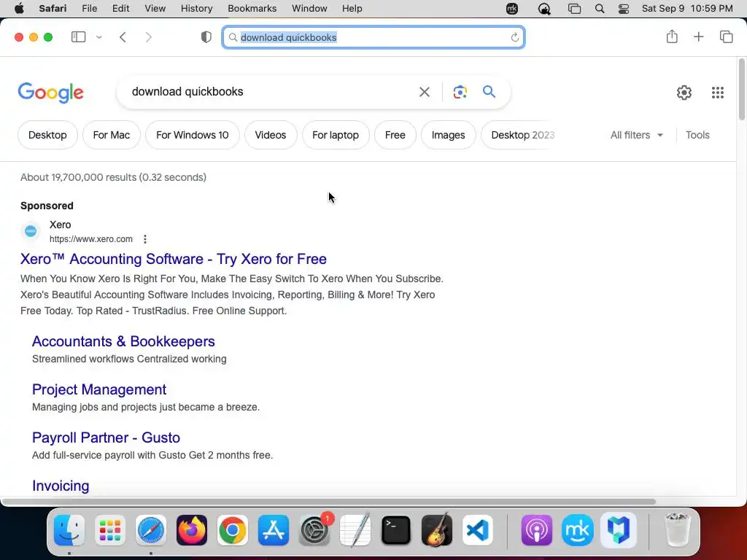The width and height of the screenshot is (747, 560).
Task: Open the Invoicing sitelink
Action: point(61,485)
